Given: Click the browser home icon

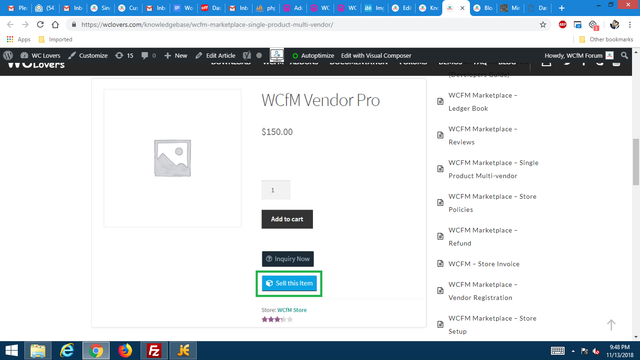Looking at the screenshot, I should [x=55, y=24].
